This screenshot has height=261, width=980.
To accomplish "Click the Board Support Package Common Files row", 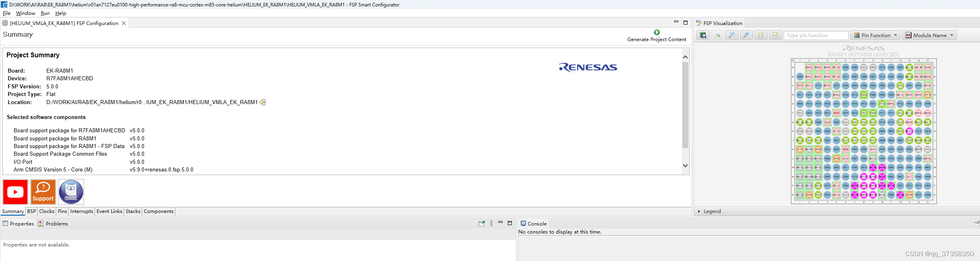I will coord(79,154).
